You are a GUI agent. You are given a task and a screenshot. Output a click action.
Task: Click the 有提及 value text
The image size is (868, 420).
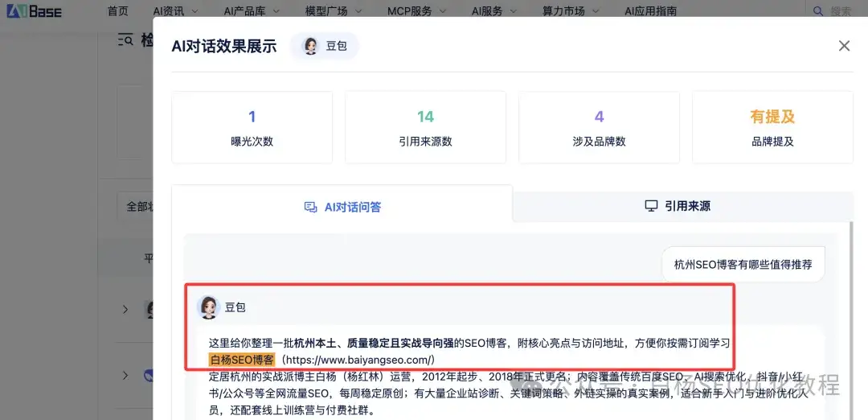click(x=772, y=117)
